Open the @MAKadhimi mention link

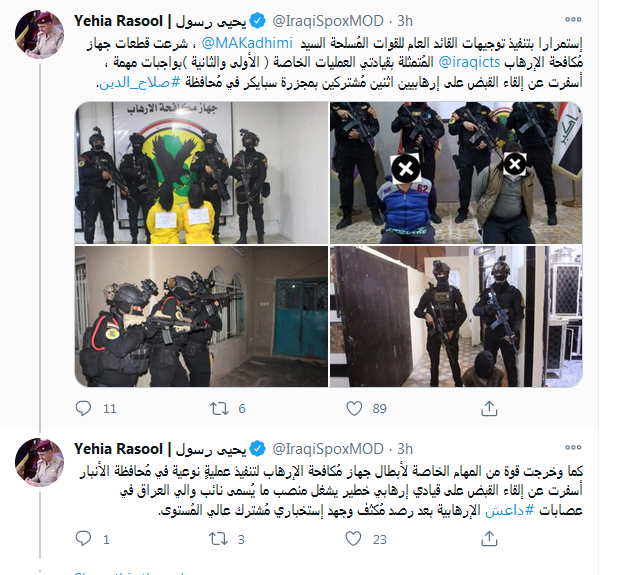(247, 43)
